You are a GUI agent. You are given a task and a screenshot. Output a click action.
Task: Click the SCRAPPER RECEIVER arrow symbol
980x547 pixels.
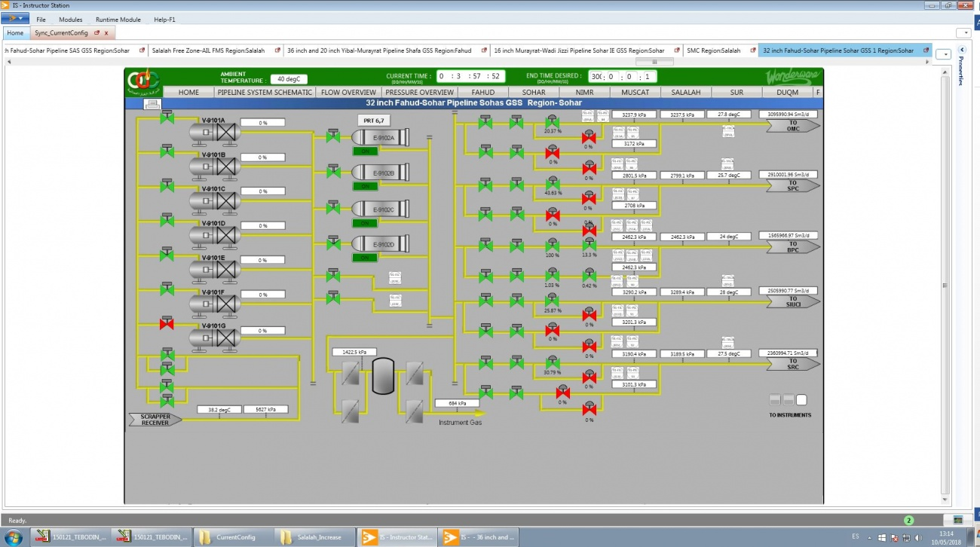pyautogui.click(x=154, y=418)
